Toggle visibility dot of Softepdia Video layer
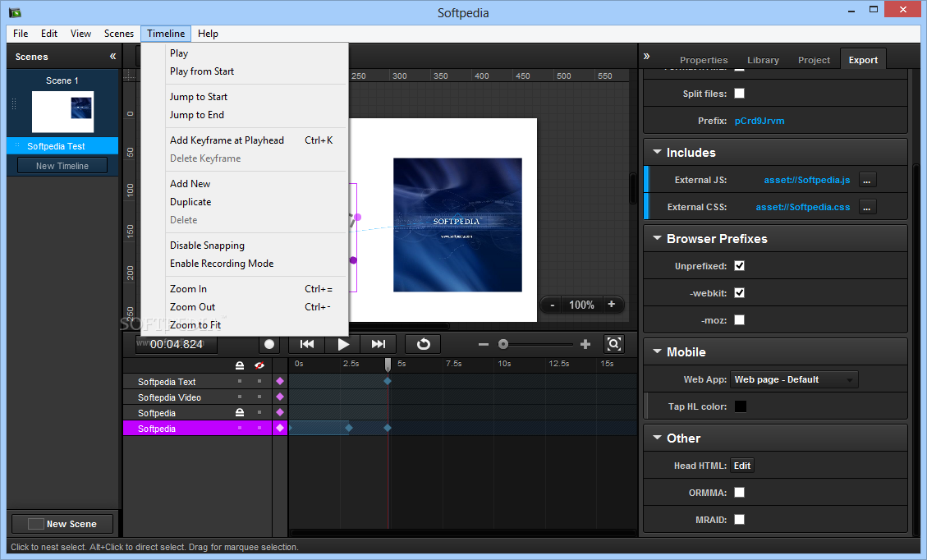Screen dimensions: 927x560 (259, 397)
